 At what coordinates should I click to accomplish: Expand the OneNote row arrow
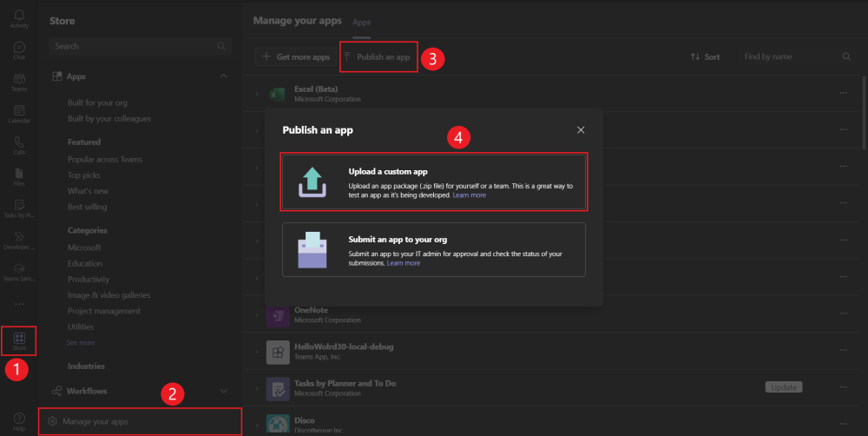tap(258, 315)
